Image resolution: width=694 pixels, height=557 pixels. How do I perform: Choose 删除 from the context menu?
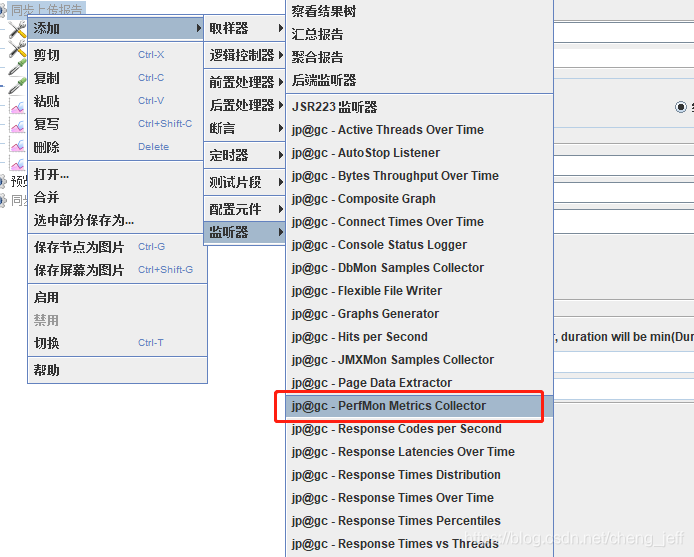pyautogui.click(x=116, y=147)
